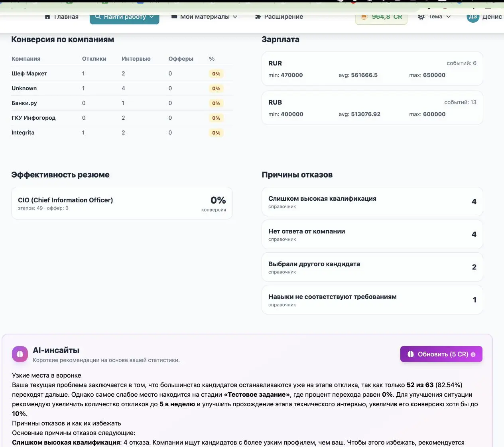Expand the Тема dropdown chevron

[449, 16]
